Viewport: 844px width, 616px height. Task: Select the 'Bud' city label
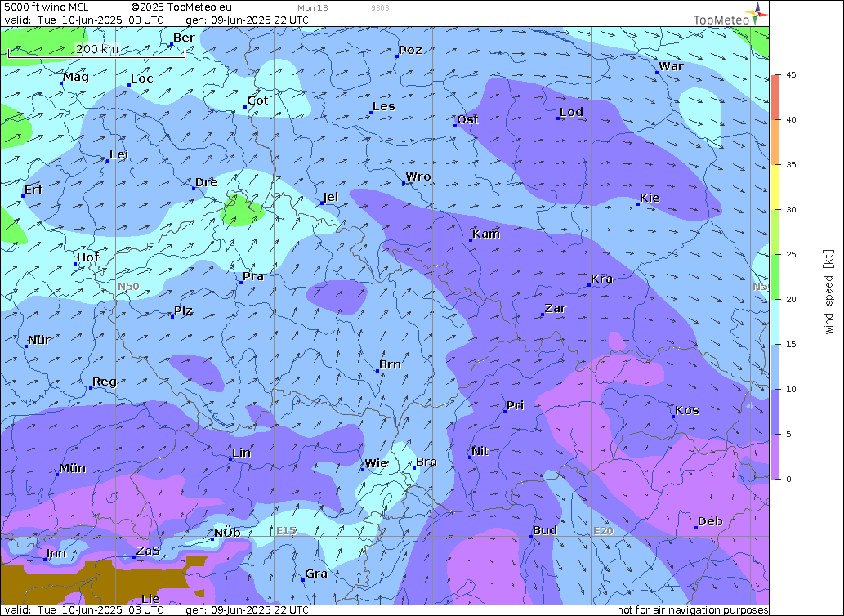[x=545, y=530]
